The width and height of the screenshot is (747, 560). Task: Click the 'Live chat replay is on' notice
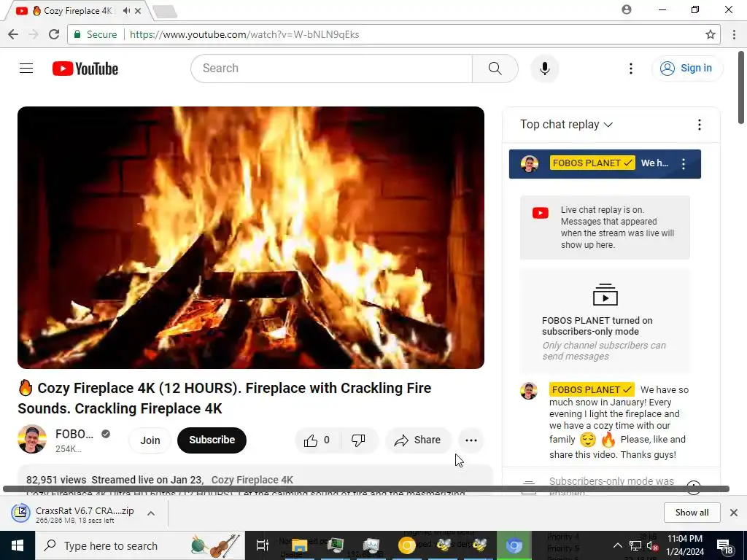(x=605, y=227)
